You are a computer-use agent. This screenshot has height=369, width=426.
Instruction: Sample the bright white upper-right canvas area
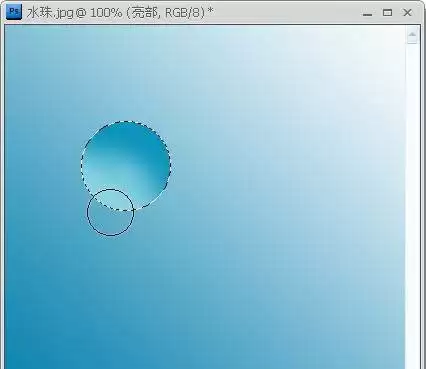pos(367,60)
